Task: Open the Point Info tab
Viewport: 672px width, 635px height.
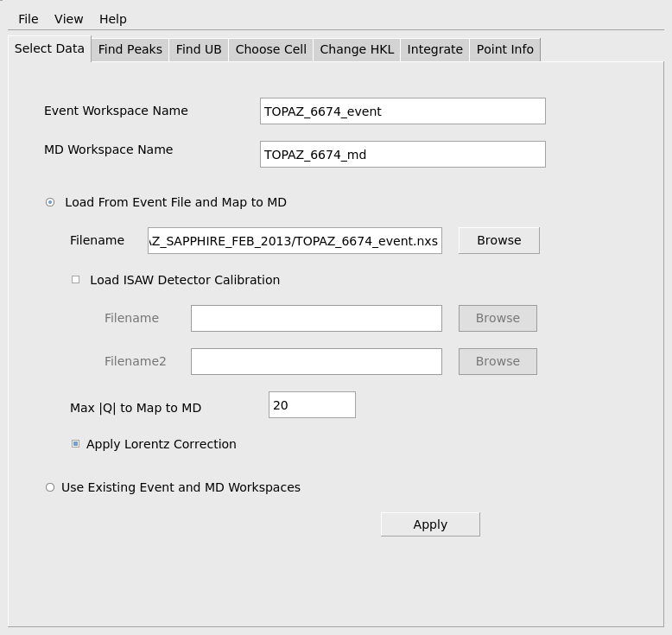Action: 504,49
